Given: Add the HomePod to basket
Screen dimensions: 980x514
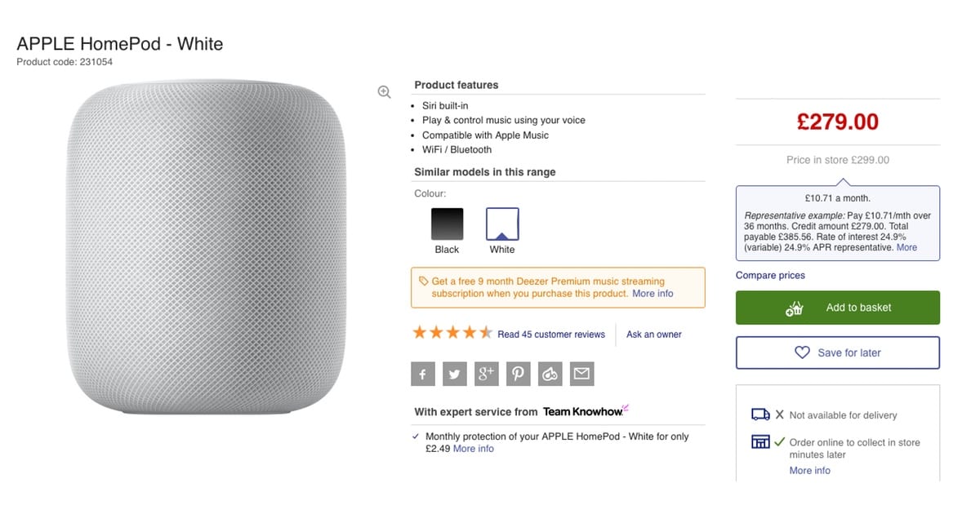Looking at the screenshot, I should pyautogui.click(x=837, y=308).
